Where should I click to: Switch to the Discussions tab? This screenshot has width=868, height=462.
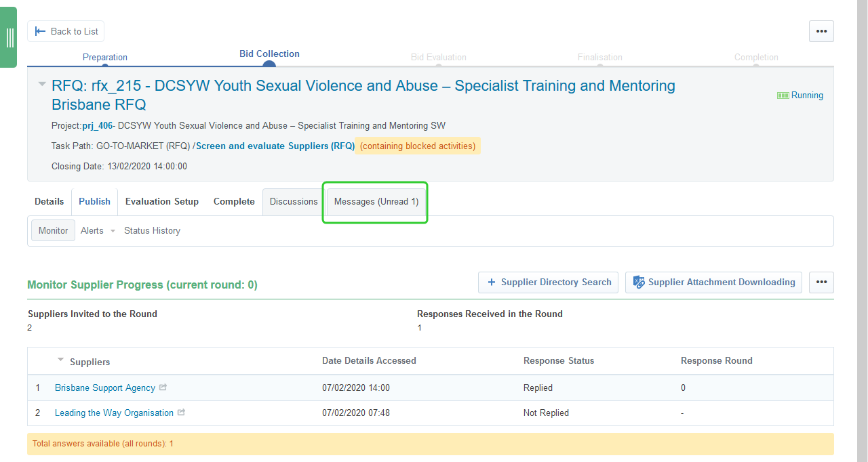pyautogui.click(x=294, y=202)
